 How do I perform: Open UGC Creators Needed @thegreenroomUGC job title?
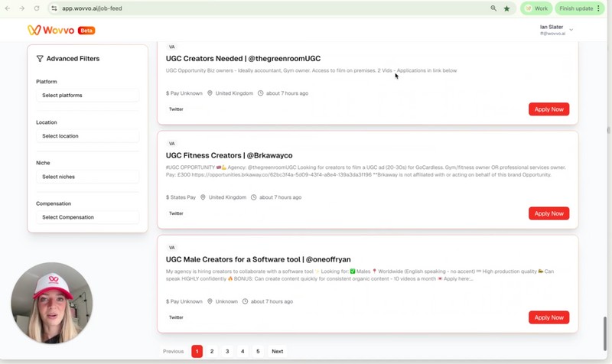click(x=243, y=59)
